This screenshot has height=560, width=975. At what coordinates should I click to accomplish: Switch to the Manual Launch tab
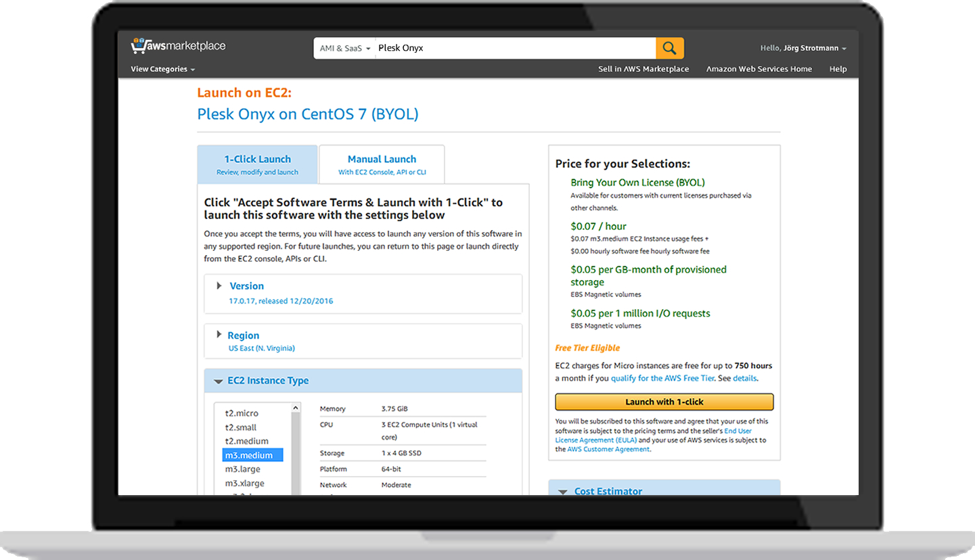point(382,164)
